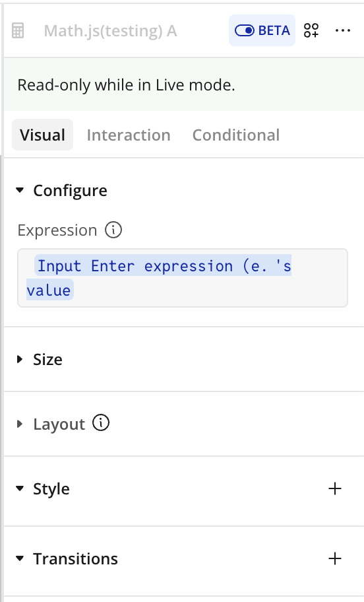Click the info icon next to Layout
Screen dimensions: 364x602
click(x=101, y=423)
